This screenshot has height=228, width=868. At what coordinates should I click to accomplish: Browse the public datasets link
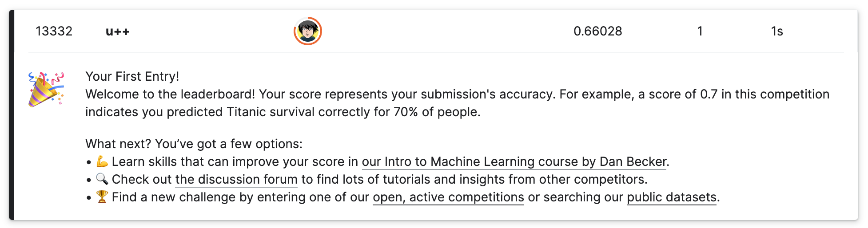click(x=671, y=197)
